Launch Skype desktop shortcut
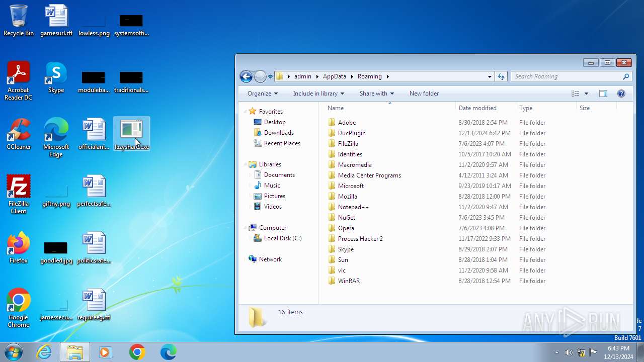The width and height of the screenshot is (644, 362). tap(56, 77)
